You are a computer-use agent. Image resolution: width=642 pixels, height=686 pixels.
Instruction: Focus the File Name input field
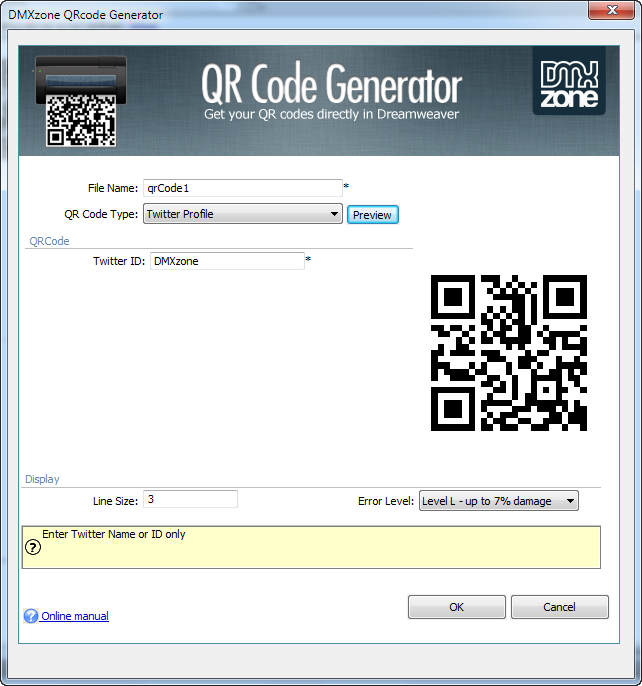(242, 188)
